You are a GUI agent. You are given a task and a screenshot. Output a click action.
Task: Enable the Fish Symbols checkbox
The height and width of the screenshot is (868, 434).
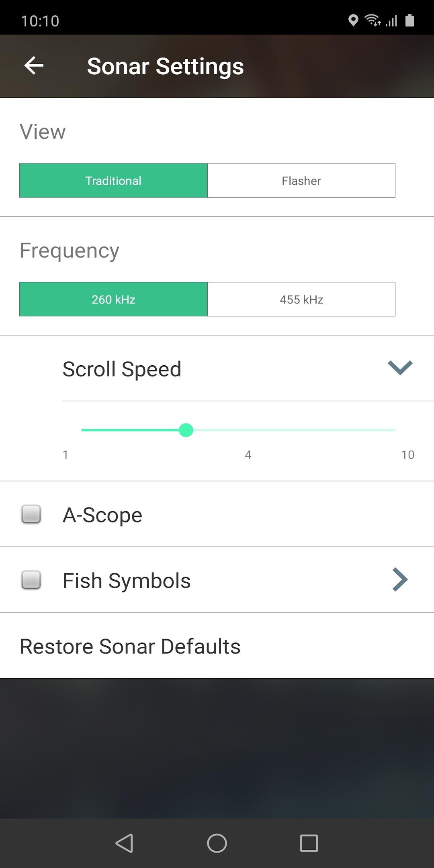31,580
